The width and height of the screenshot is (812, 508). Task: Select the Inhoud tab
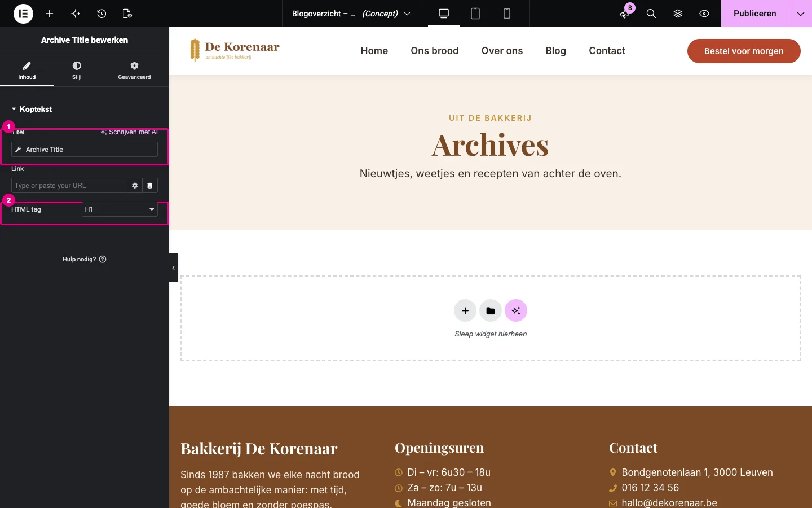pyautogui.click(x=27, y=71)
